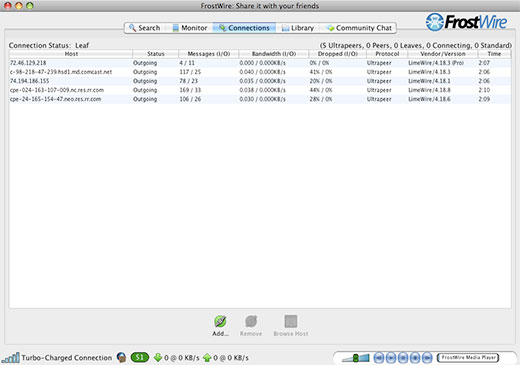
Task: Click media player next track button
Action: (427, 358)
